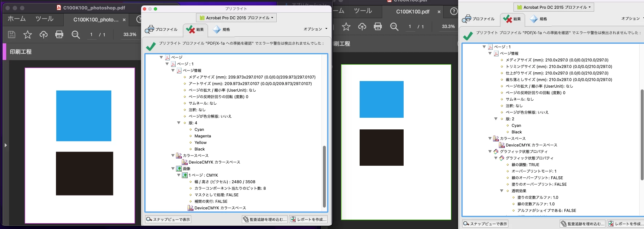644x229 pixels.
Task: Click the image icon beside 画像 in the left Preflight tree
Action: coord(179,169)
